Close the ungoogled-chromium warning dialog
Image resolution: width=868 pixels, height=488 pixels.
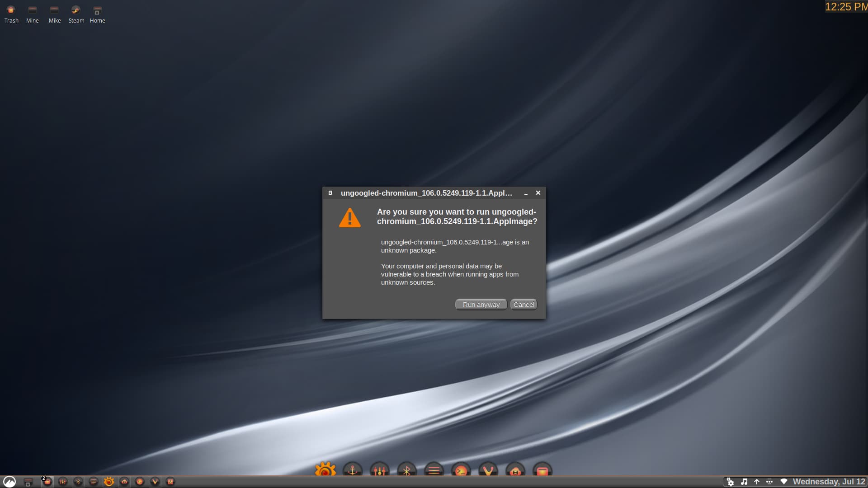tap(538, 193)
